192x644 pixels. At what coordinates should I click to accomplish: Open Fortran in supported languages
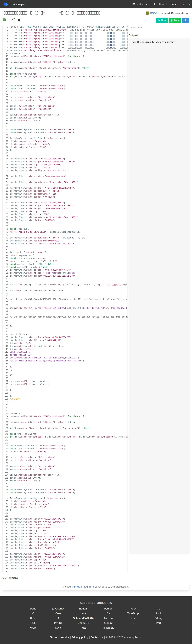[x=108, y=618]
